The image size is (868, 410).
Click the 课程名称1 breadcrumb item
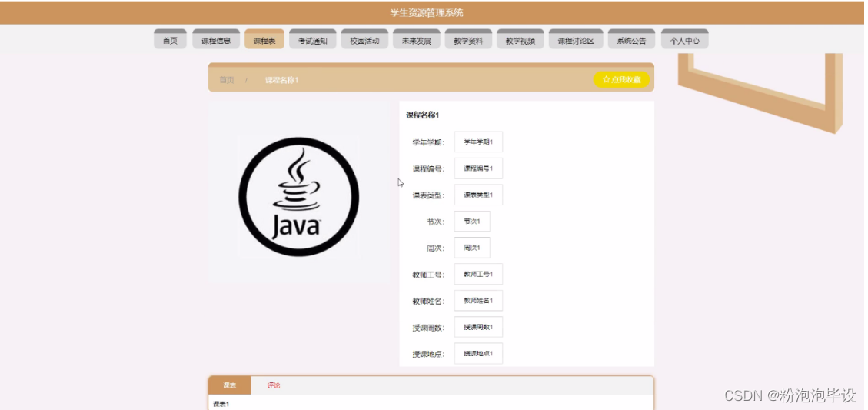[281, 80]
